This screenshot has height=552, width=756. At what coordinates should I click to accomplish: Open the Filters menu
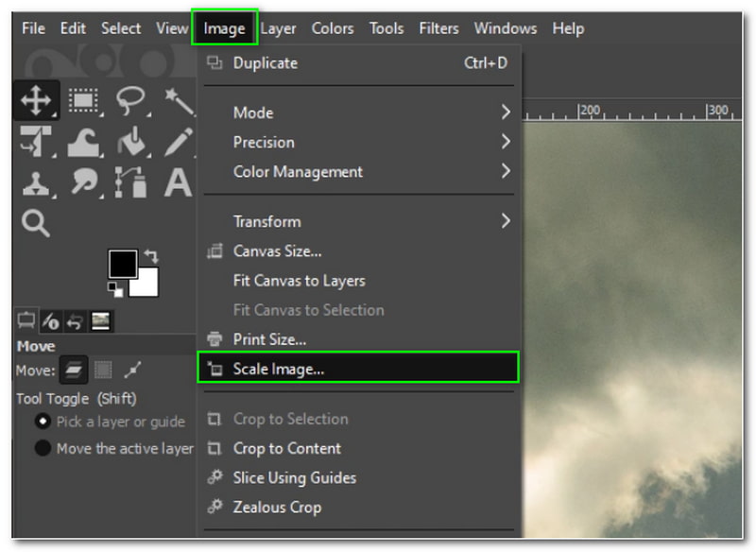[x=438, y=28]
